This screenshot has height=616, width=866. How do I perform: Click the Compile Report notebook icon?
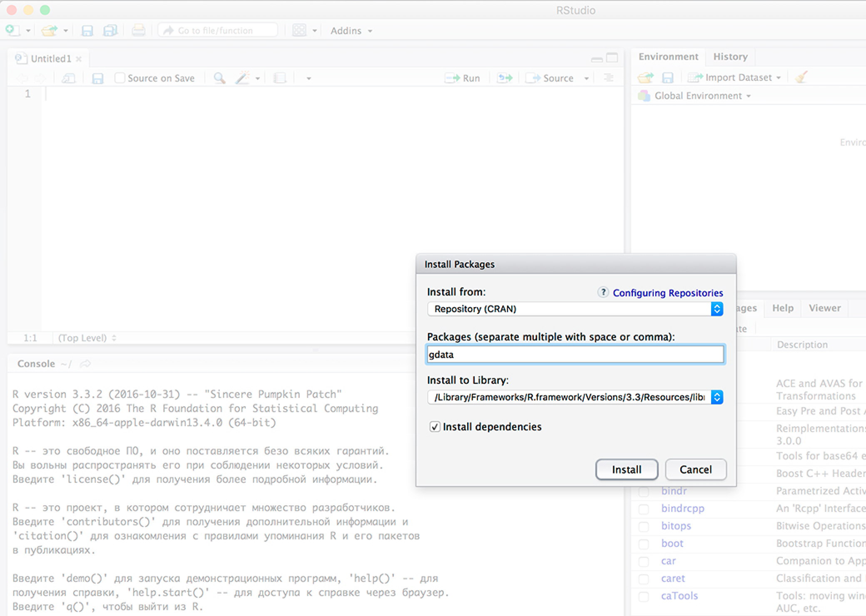coord(280,78)
